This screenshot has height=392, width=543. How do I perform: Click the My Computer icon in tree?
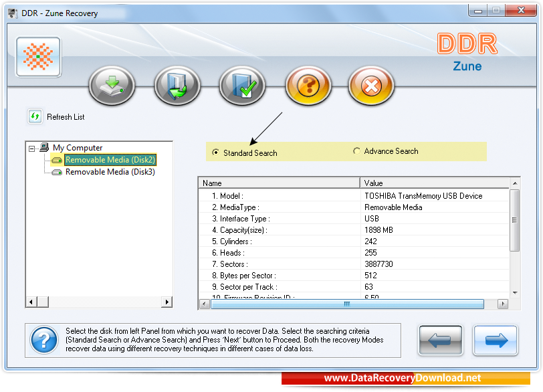coord(44,147)
